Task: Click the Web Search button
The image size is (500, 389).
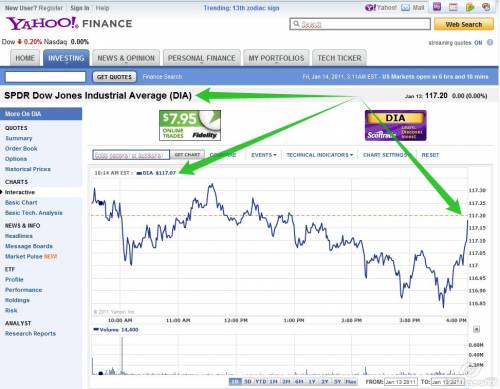Action: [x=464, y=24]
